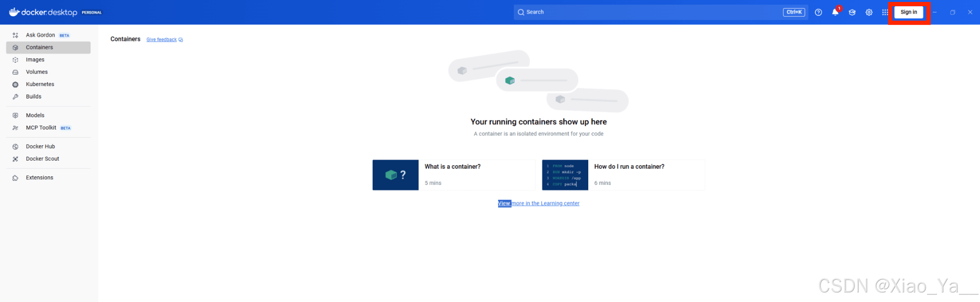Click the Containers cube icon in sidebar
Viewport: 980px width, 302px height.
click(15, 48)
